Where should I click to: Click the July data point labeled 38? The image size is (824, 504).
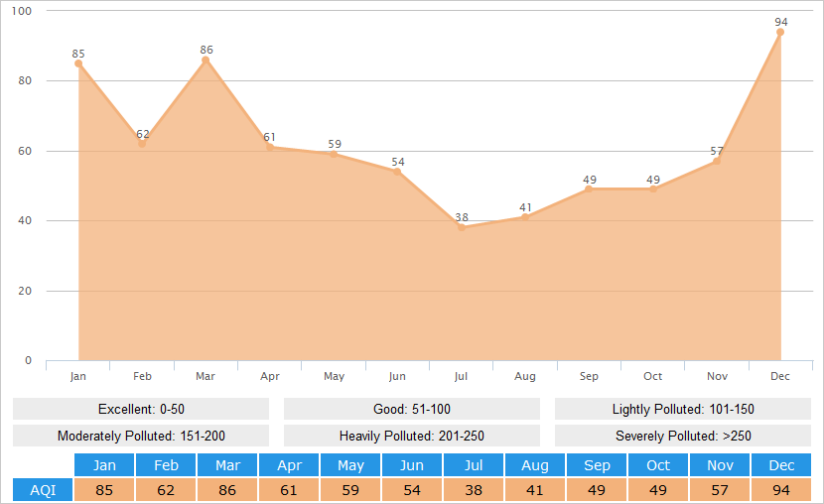point(462,228)
